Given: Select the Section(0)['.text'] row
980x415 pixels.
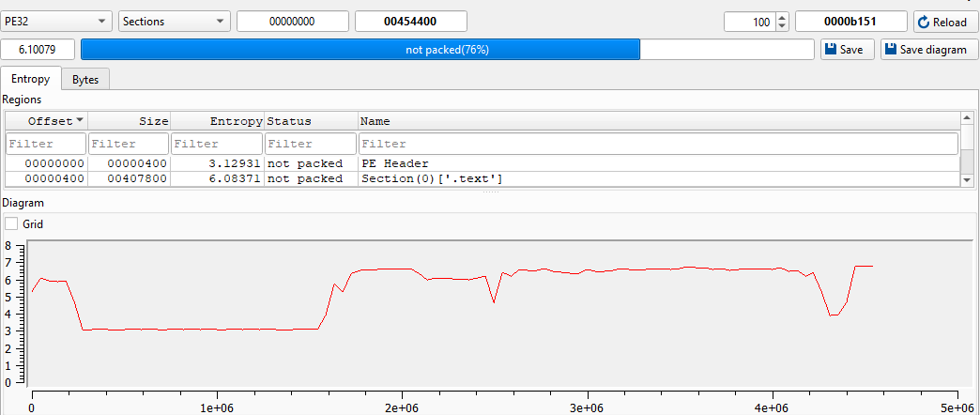Looking at the screenshot, I should [x=432, y=178].
